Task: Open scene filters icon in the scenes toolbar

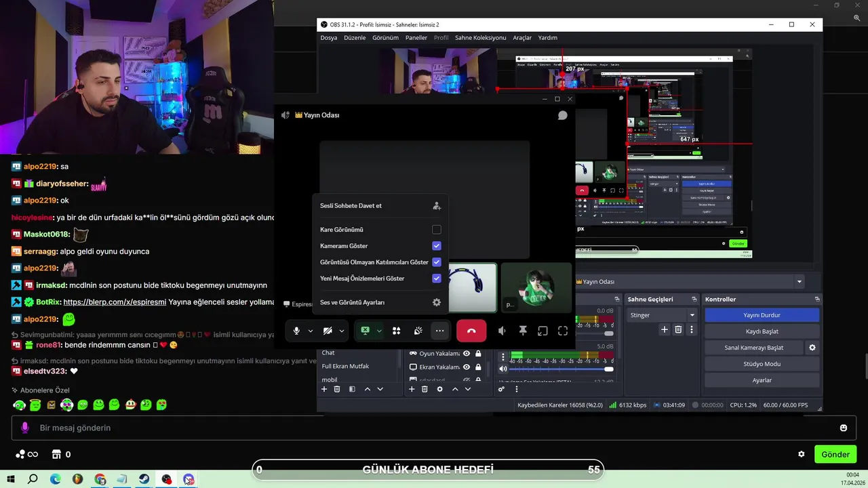Action: coord(352,389)
